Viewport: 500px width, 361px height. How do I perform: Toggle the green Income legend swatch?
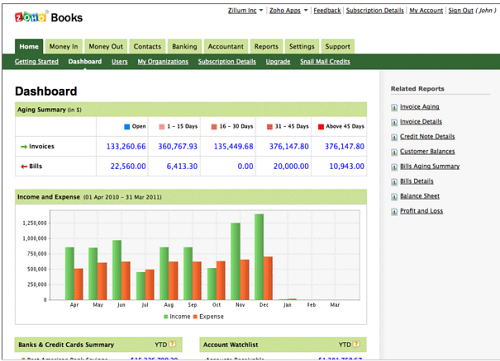click(166, 316)
